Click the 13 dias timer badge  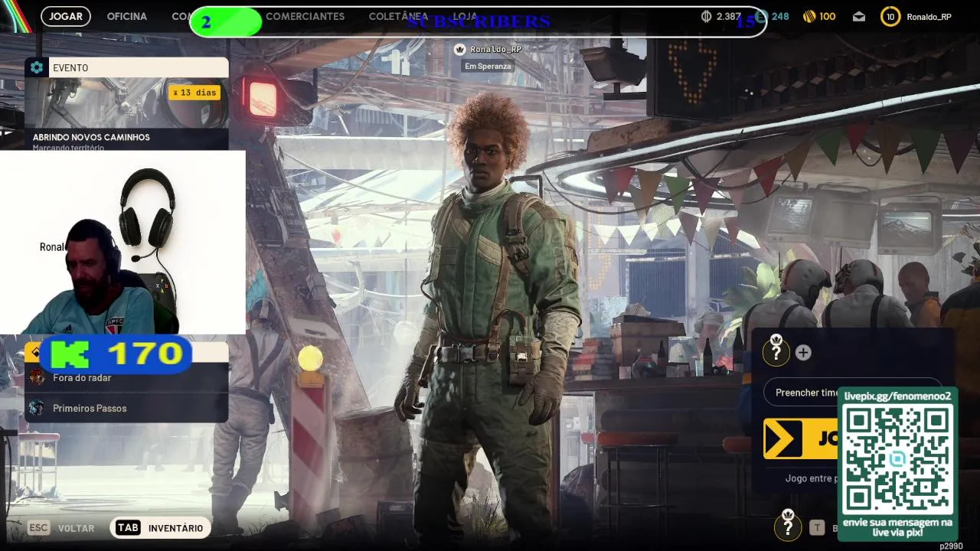194,93
